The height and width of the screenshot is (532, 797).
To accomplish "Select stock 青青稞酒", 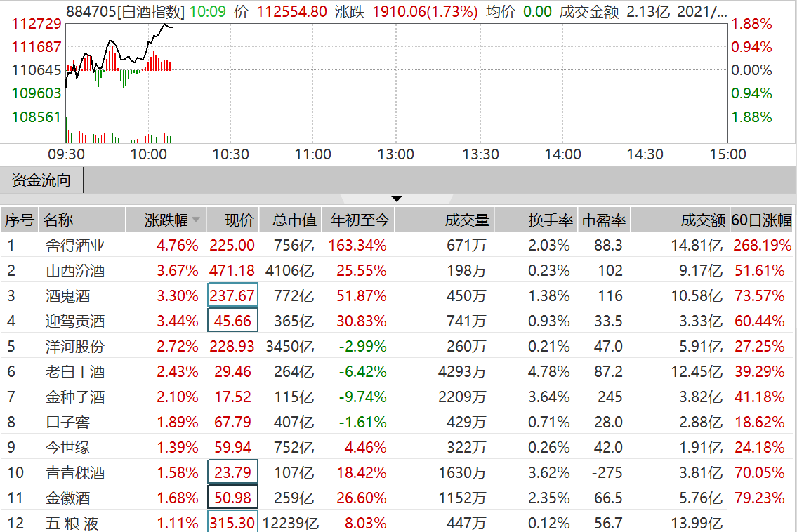I will click(75, 473).
